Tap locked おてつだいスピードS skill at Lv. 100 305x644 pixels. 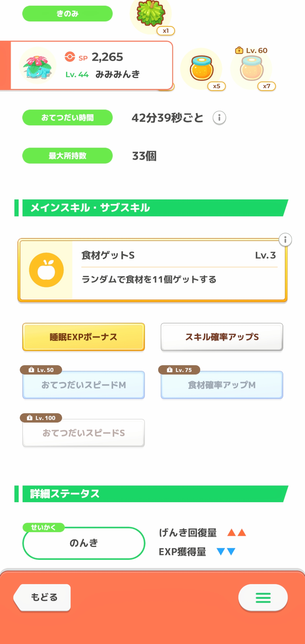tap(84, 433)
